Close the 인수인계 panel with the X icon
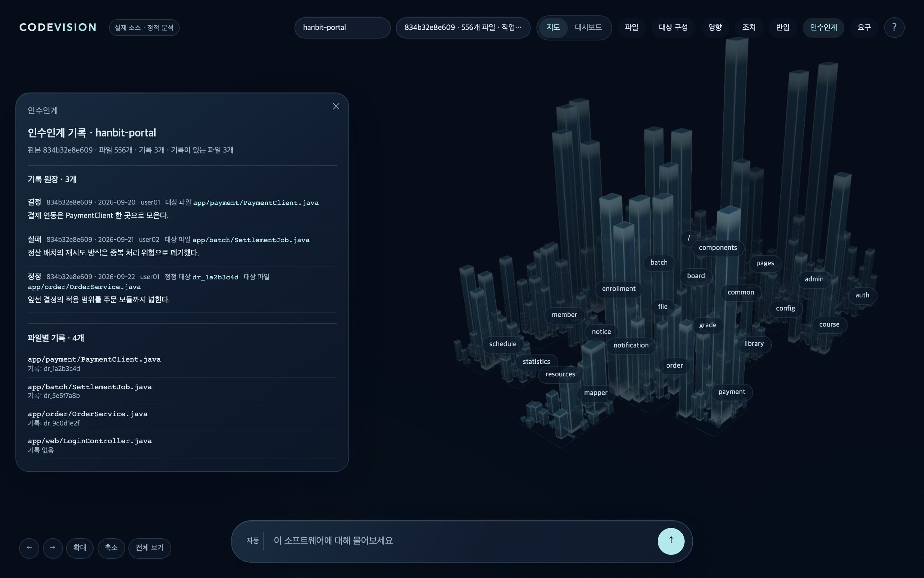Image resolution: width=924 pixels, height=578 pixels. [x=336, y=106]
